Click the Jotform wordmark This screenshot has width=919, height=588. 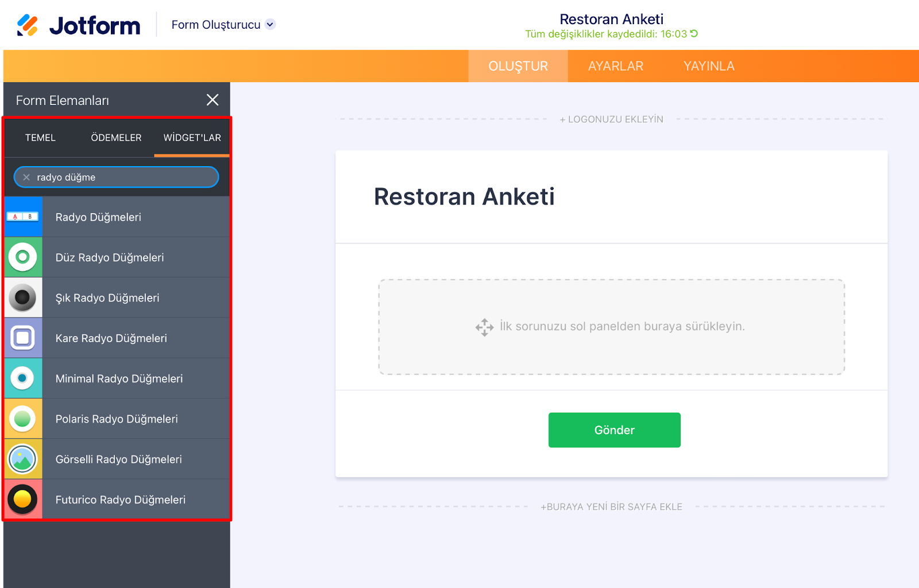point(95,26)
